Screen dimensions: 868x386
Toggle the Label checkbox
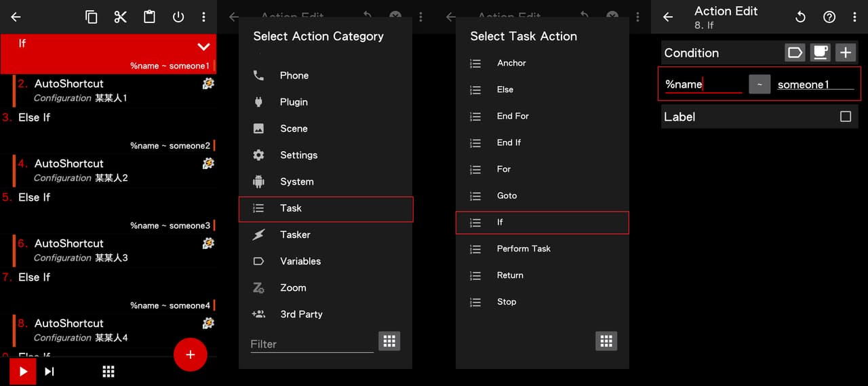pos(845,117)
